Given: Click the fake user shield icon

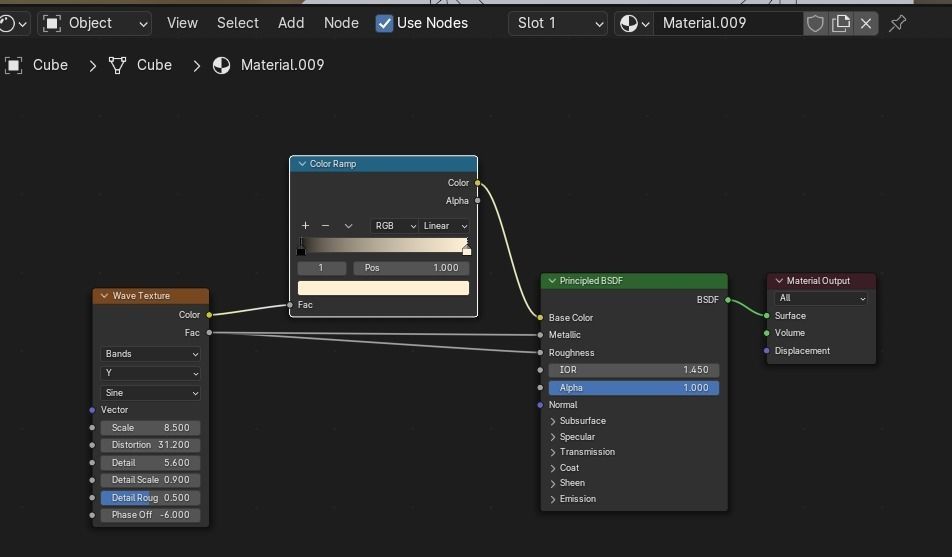Looking at the screenshot, I should point(815,24).
